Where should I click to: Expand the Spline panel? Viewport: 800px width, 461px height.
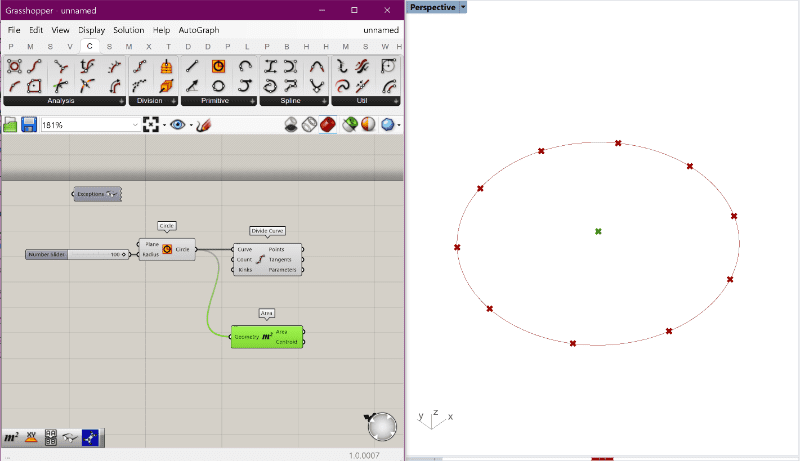[324, 101]
